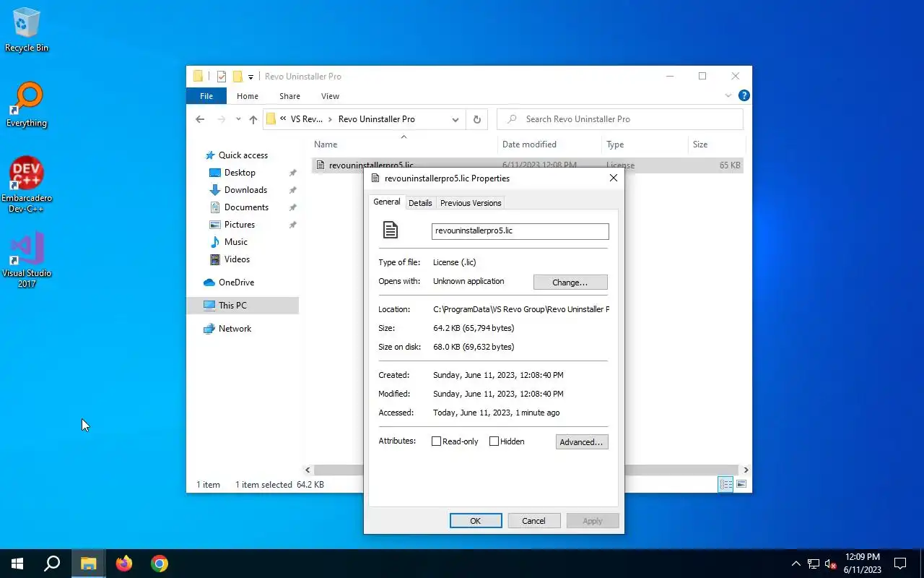Open Videos in the navigation pane
Screen dimensions: 924x578
click(x=237, y=259)
